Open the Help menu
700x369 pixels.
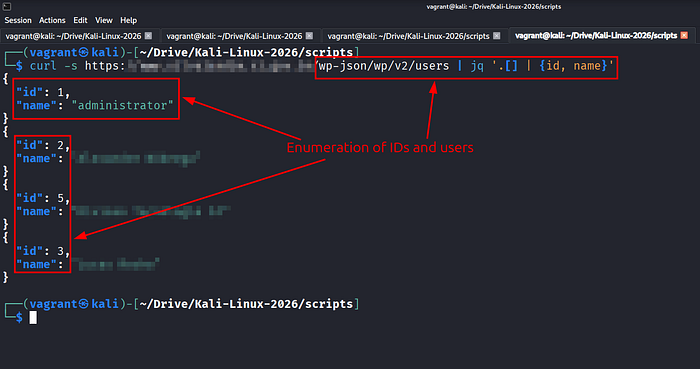click(x=129, y=20)
